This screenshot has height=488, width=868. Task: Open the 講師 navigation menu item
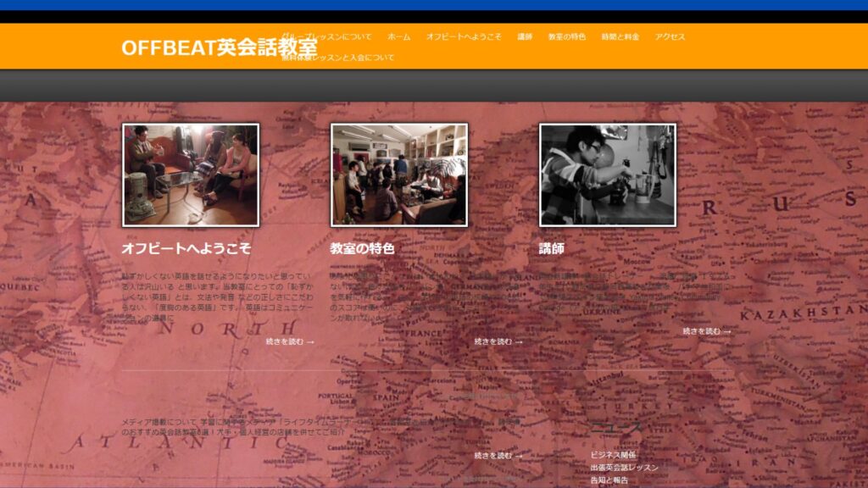point(525,36)
